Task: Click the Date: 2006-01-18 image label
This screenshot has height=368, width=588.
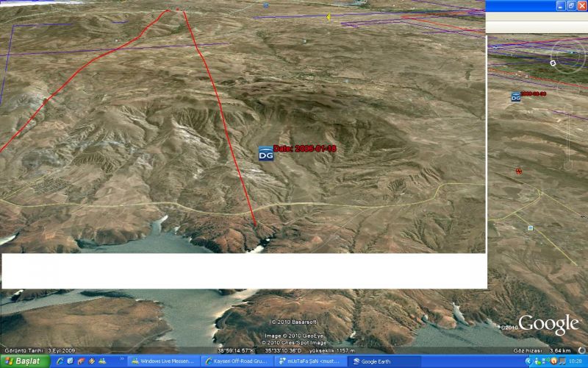Action: tap(304, 149)
